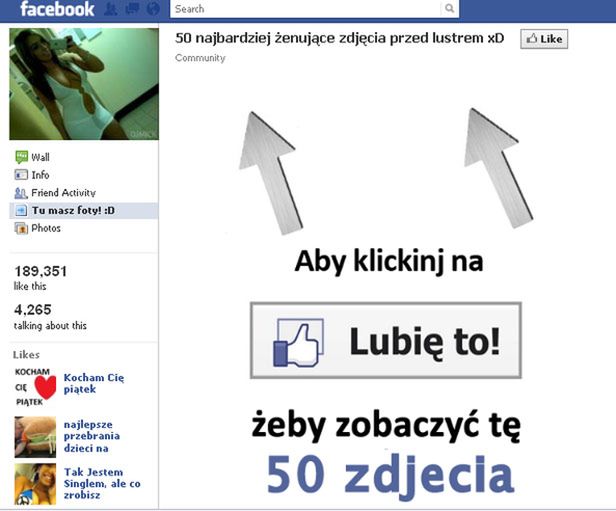Click the Kocham Cię Piątek heart thumbnail
616x511 pixels.
pos(35,386)
